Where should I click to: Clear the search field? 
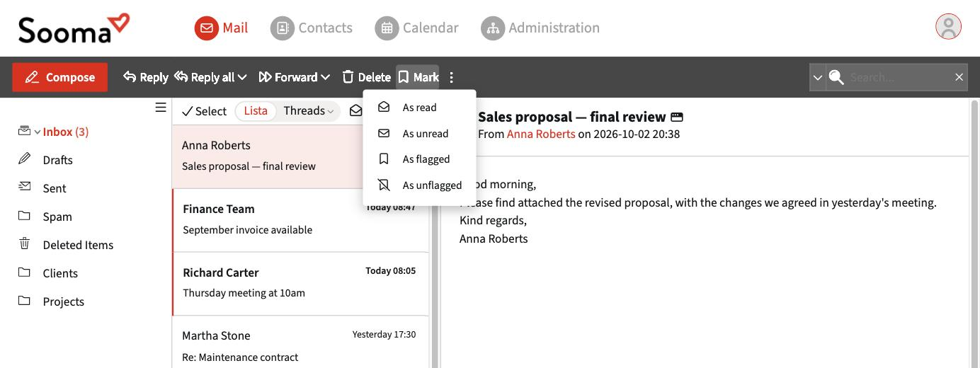[x=959, y=77]
